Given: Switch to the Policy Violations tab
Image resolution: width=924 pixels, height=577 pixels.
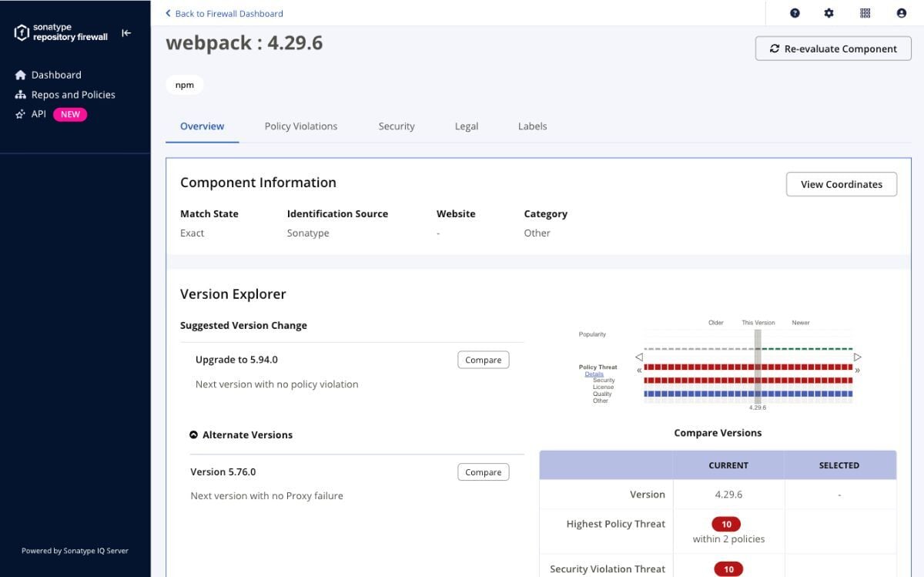Looking at the screenshot, I should pos(300,126).
